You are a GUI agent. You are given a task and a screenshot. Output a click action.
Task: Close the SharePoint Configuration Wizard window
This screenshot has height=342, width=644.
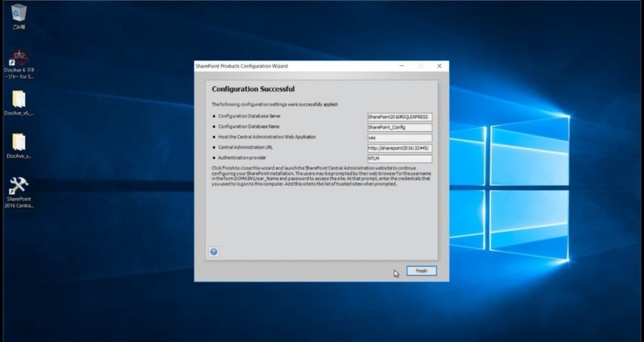point(439,66)
